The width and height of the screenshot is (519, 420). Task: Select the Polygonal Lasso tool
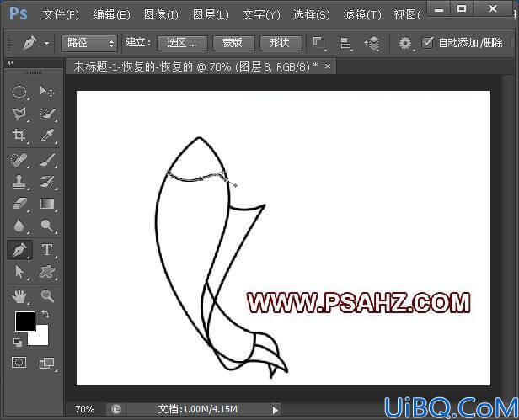(x=19, y=114)
